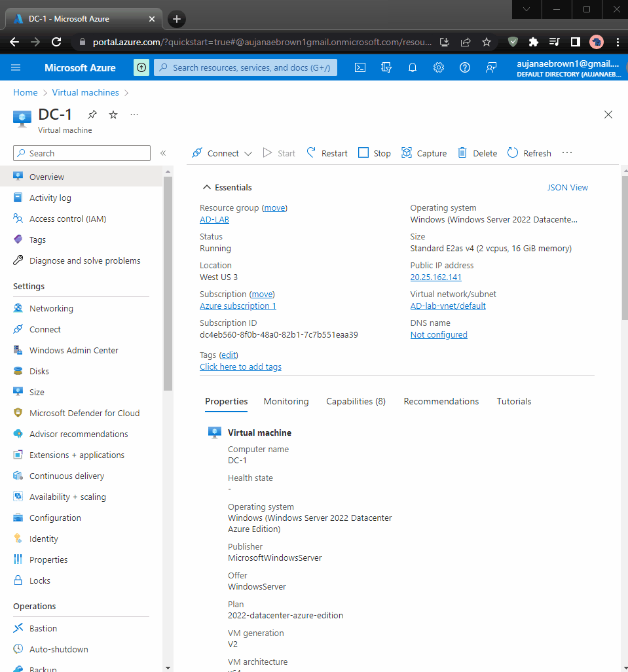
Task: Switch to the Monitoring tab
Action: [x=286, y=402]
